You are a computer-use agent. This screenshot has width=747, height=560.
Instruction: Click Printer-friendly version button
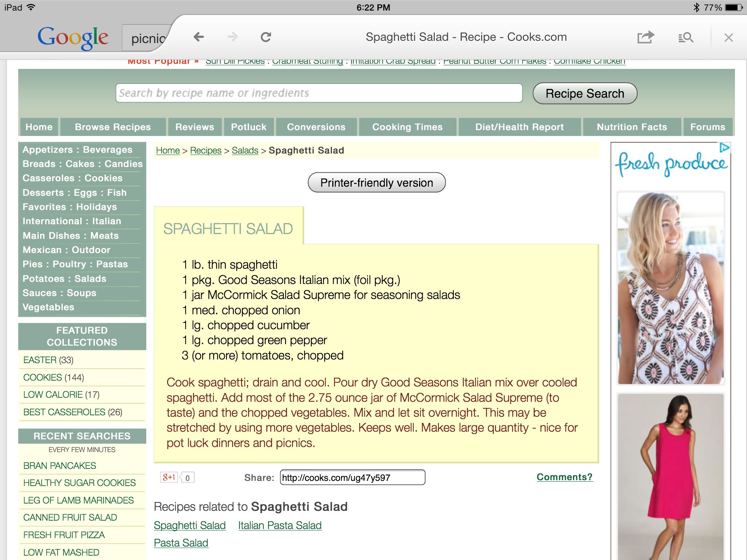[377, 182]
